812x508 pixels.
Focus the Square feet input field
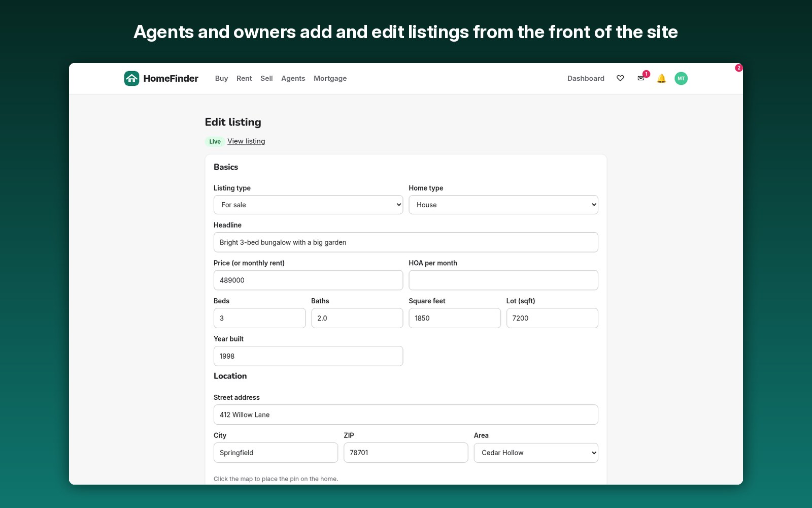click(455, 318)
